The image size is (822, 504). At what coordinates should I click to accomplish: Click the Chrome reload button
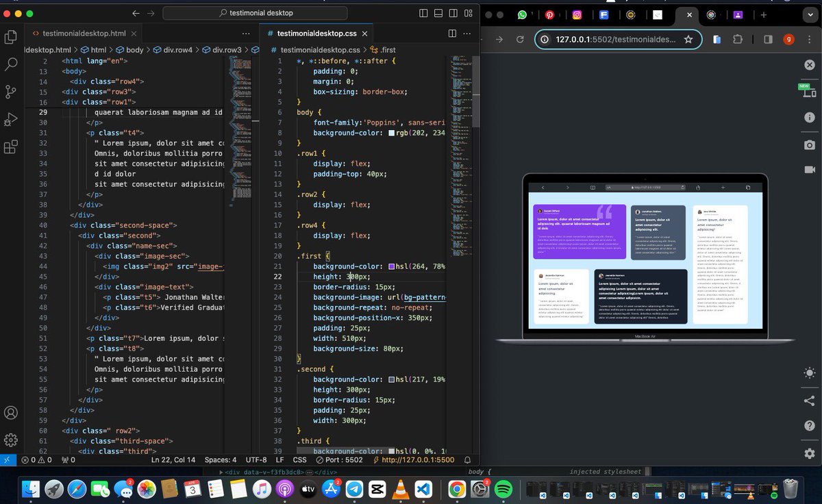pyautogui.click(x=520, y=40)
